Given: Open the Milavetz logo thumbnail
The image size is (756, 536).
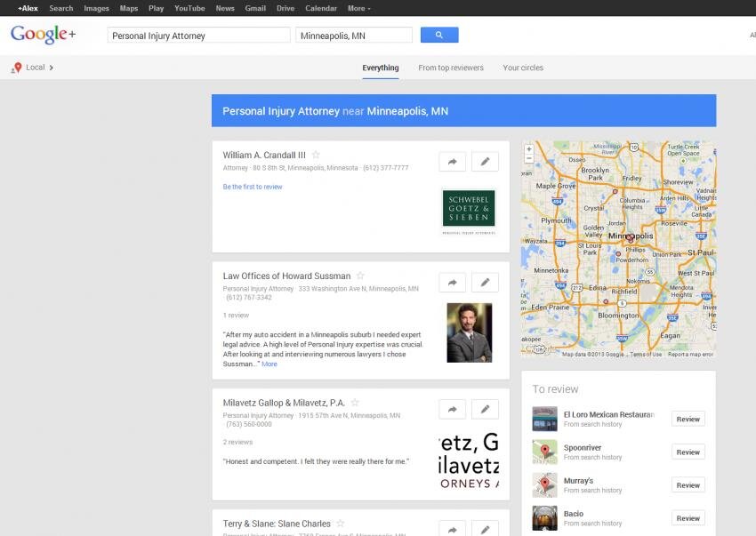Looking at the screenshot, I should pyautogui.click(x=469, y=461).
